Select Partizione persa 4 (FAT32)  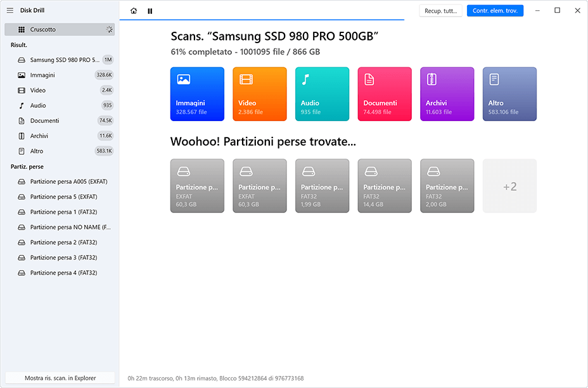[60, 273]
